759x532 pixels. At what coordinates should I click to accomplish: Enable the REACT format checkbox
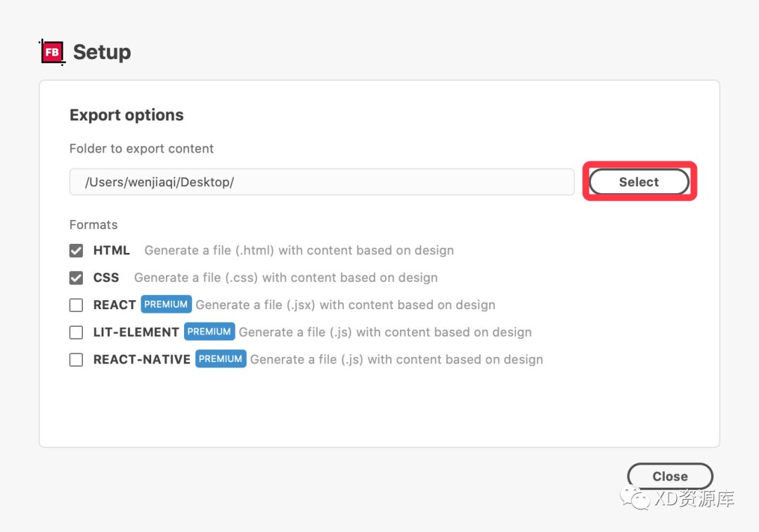coord(76,305)
